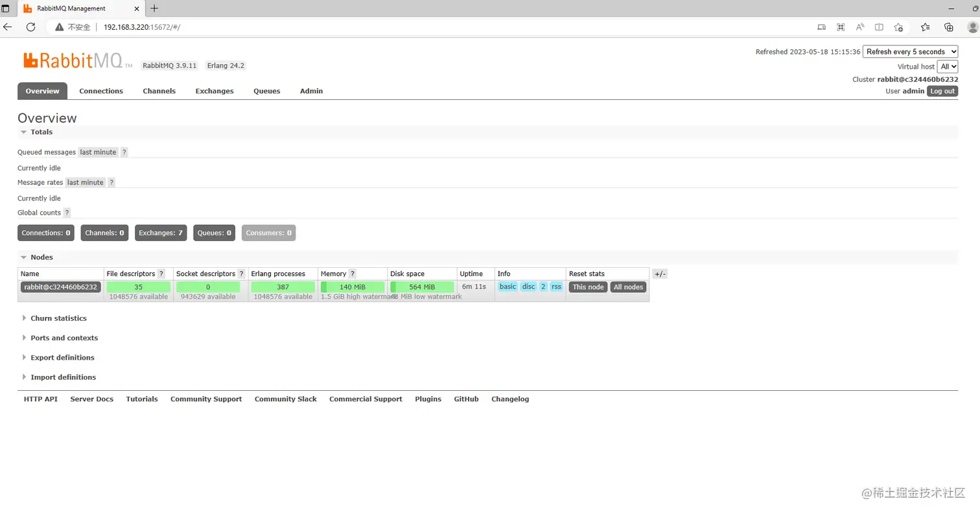Add this page to favorites

click(x=898, y=27)
